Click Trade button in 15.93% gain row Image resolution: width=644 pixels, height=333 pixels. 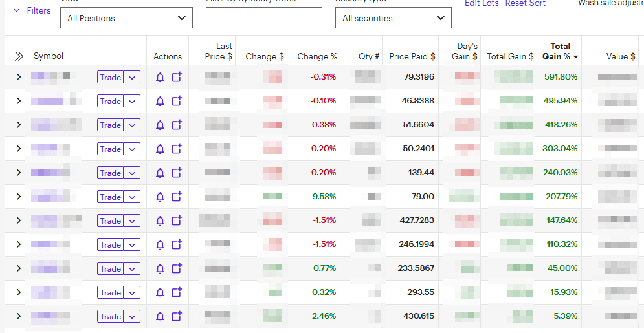point(111,293)
